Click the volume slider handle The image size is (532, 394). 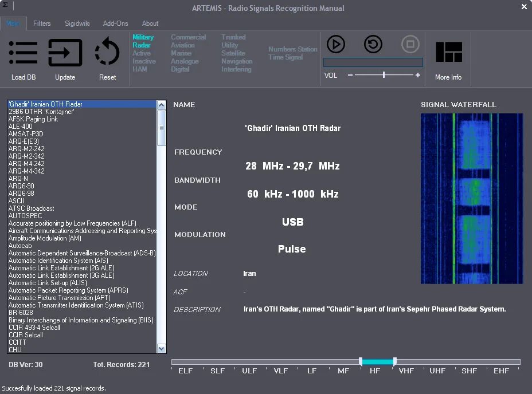pyautogui.click(x=384, y=75)
